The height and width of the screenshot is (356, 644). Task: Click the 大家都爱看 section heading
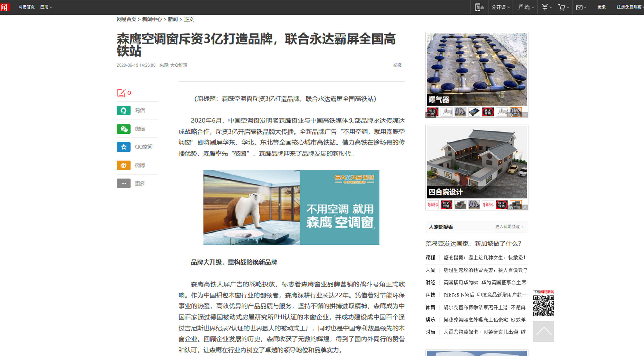(440, 227)
